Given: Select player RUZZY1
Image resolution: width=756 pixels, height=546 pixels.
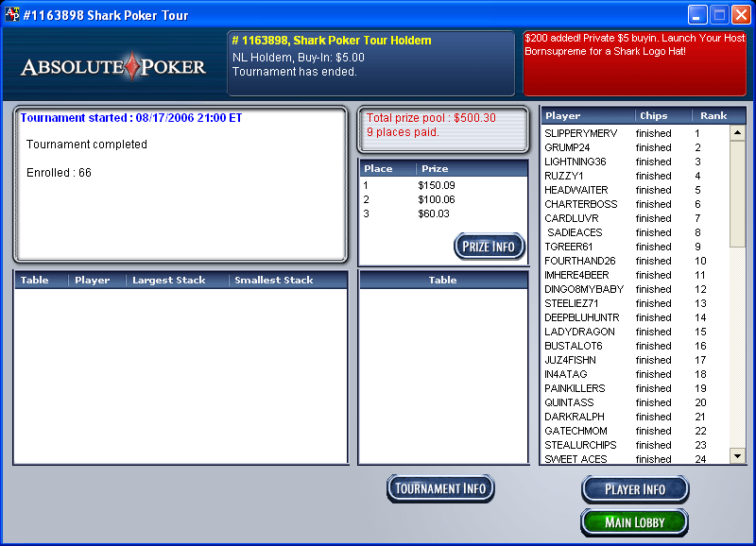Looking at the screenshot, I should click(635, 176).
